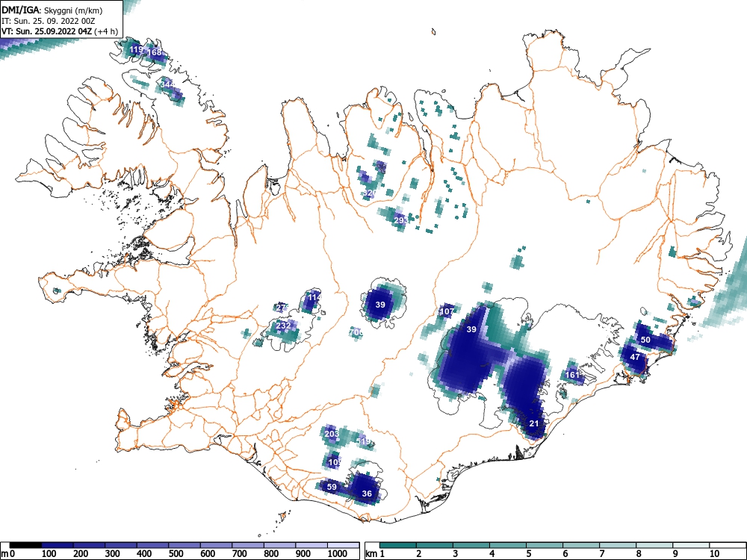Image resolution: width=747 pixels, height=560 pixels.
Task: Click the blue swatch between 400 and 500 metres
Action: [152, 545]
